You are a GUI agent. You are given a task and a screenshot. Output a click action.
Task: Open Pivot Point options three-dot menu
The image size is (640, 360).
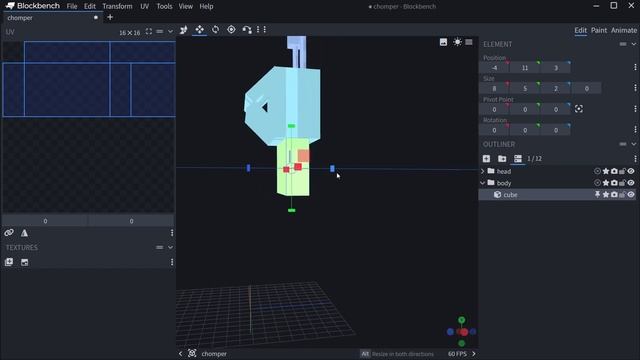click(x=635, y=109)
